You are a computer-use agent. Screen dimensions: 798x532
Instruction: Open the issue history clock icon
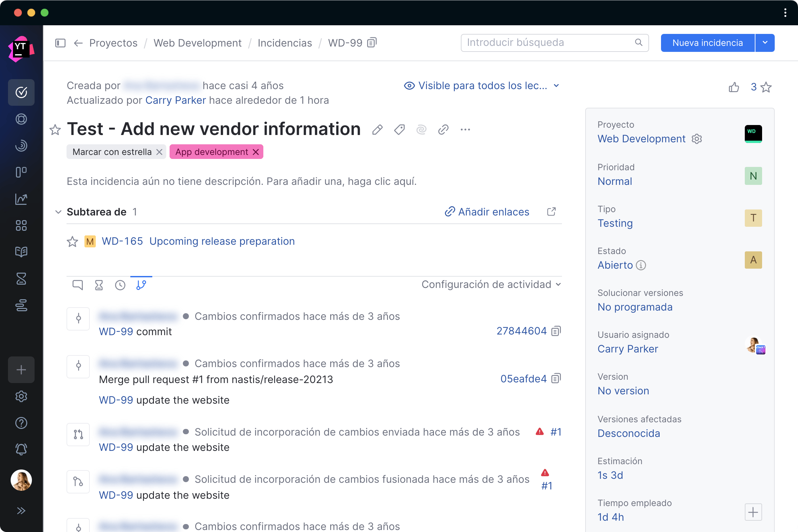coord(120,285)
